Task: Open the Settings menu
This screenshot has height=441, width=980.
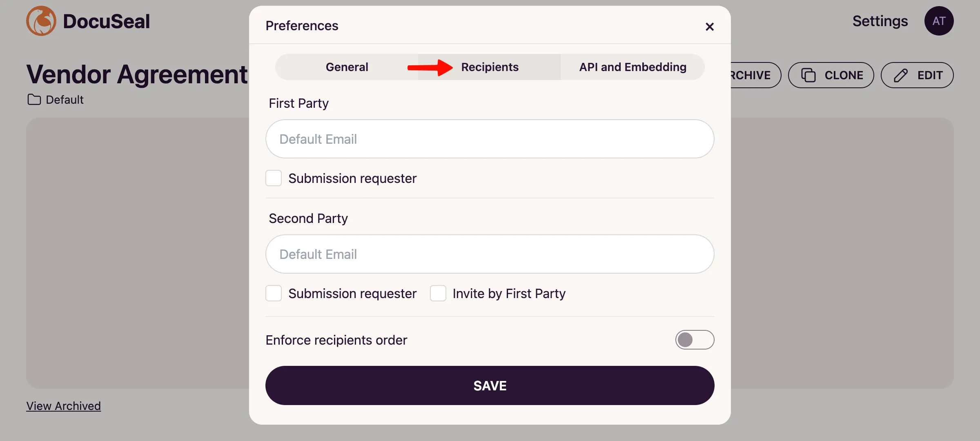Action: click(880, 21)
